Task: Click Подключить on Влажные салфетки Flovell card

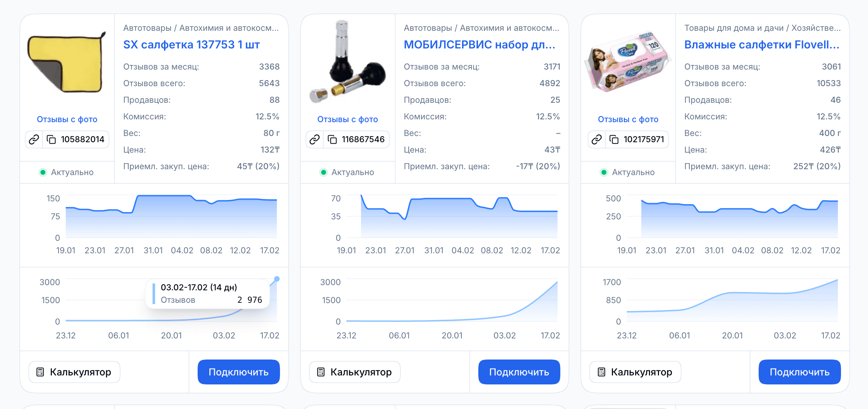Action: pyautogui.click(x=800, y=372)
